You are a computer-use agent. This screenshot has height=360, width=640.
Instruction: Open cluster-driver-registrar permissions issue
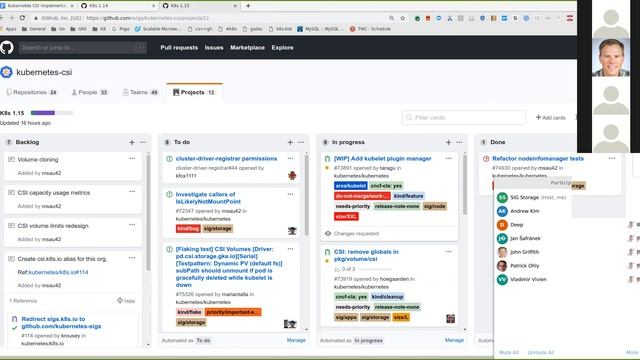tap(226, 159)
